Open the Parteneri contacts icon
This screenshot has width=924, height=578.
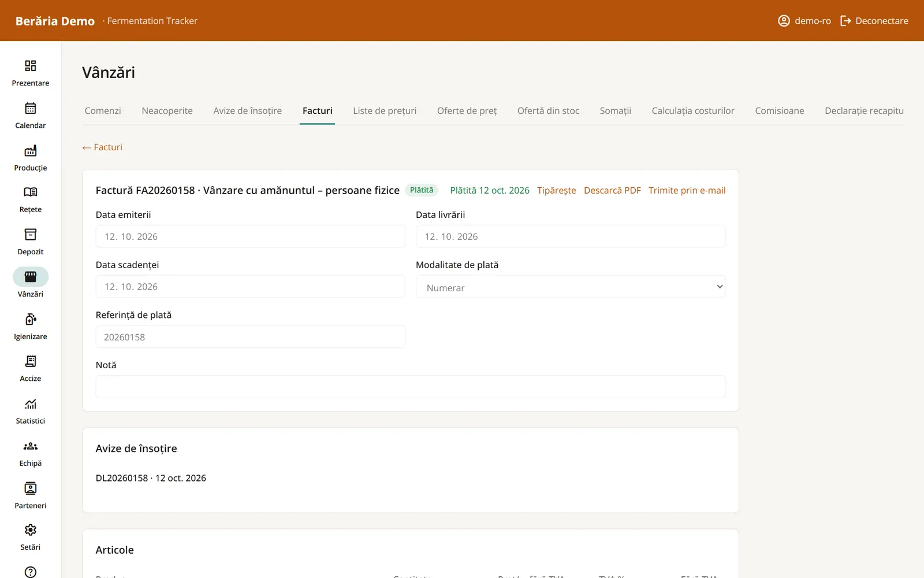31,488
